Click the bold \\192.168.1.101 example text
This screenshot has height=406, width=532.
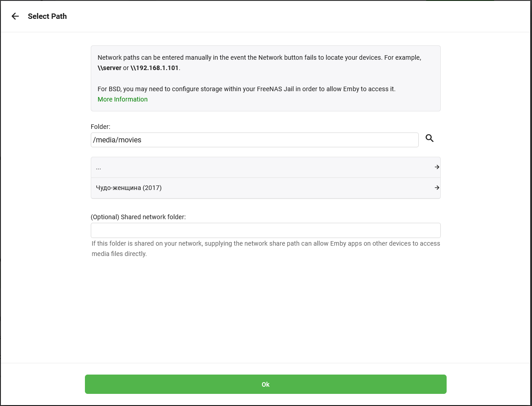(155, 68)
